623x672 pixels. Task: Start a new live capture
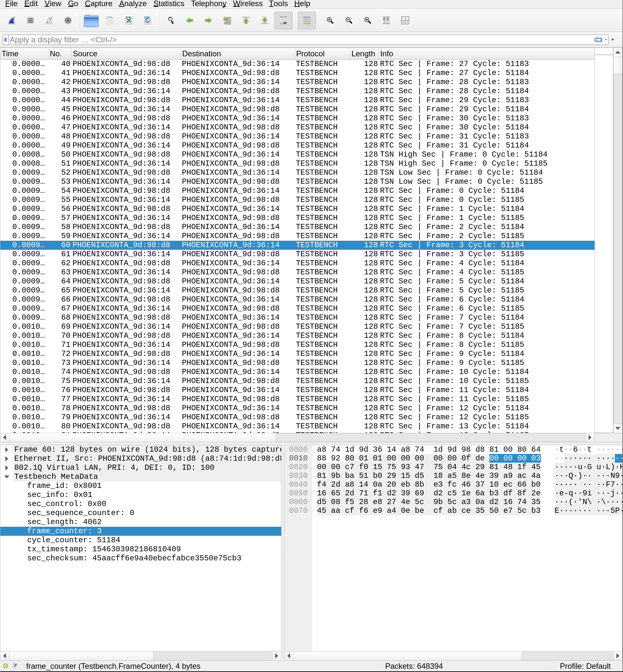11,21
